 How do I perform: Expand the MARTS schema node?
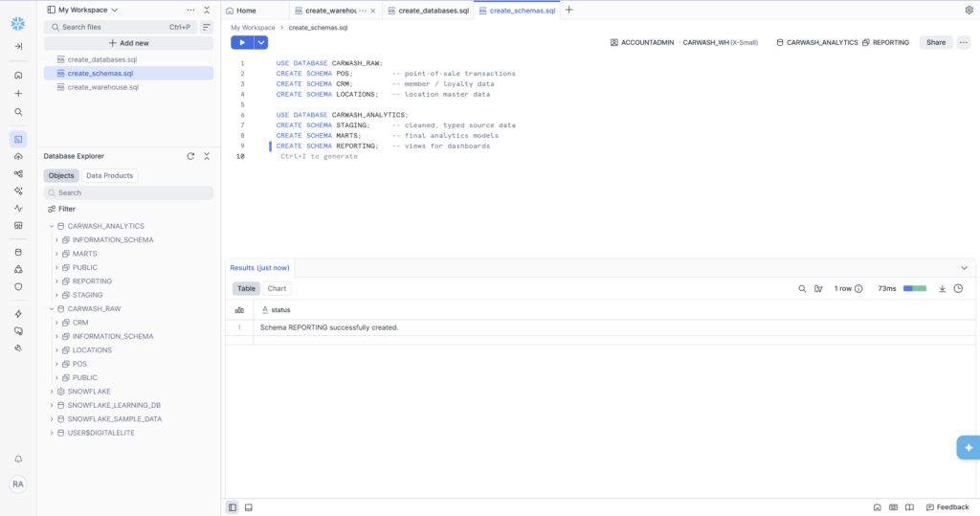coord(56,254)
